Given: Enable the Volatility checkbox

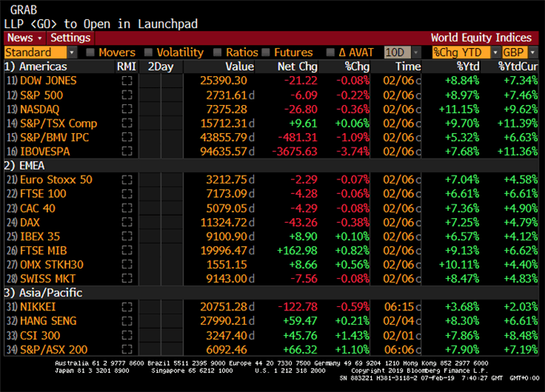Looking at the screenshot, I should (x=148, y=52).
